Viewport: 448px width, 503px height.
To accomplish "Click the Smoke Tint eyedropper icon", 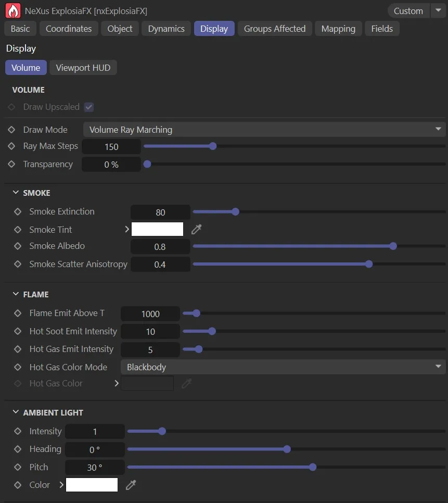I will tap(196, 229).
